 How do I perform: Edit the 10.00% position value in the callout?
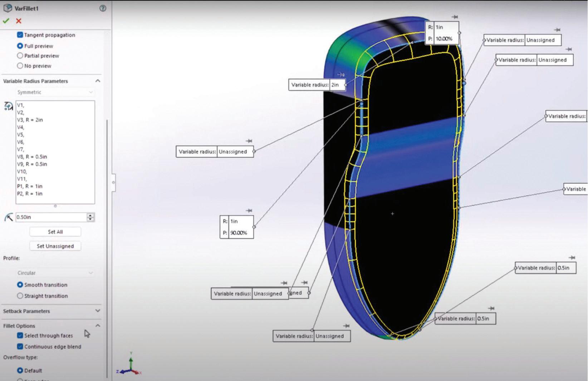[446, 39]
